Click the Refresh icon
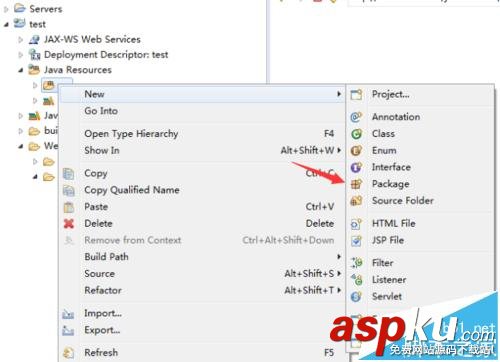Viewport: 500px width, 362px height. point(68,353)
